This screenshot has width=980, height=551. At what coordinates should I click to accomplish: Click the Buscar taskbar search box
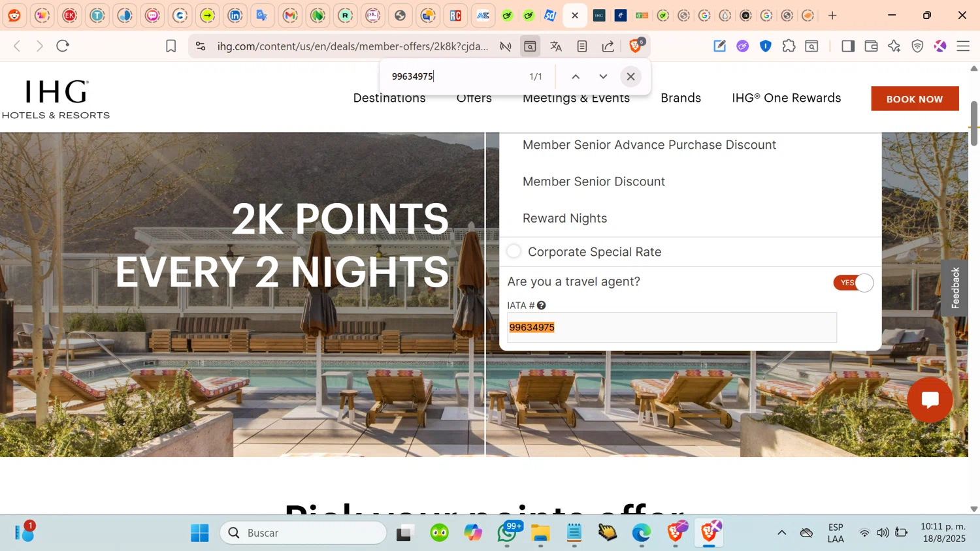(304, 533)
